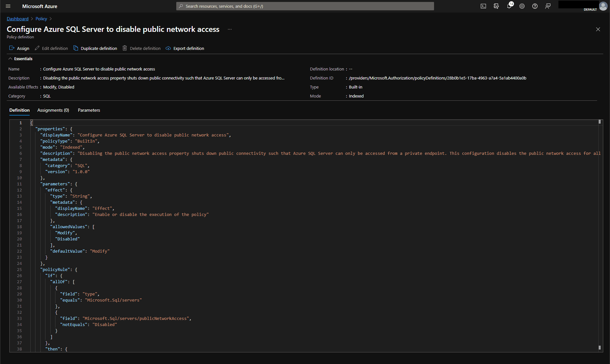Open the account avatar menu
The width and height of the screenshot is (610, 364).
point(603,6)
